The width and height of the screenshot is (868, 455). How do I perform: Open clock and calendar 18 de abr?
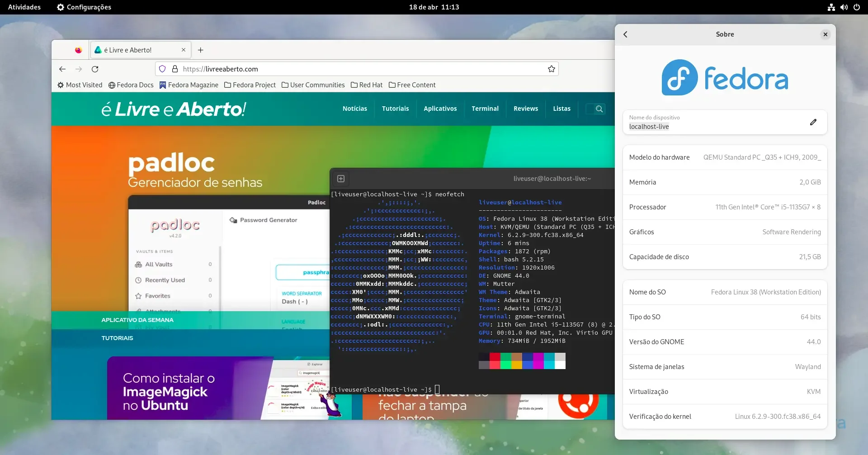pyautogui.click(x=434, y=7)
